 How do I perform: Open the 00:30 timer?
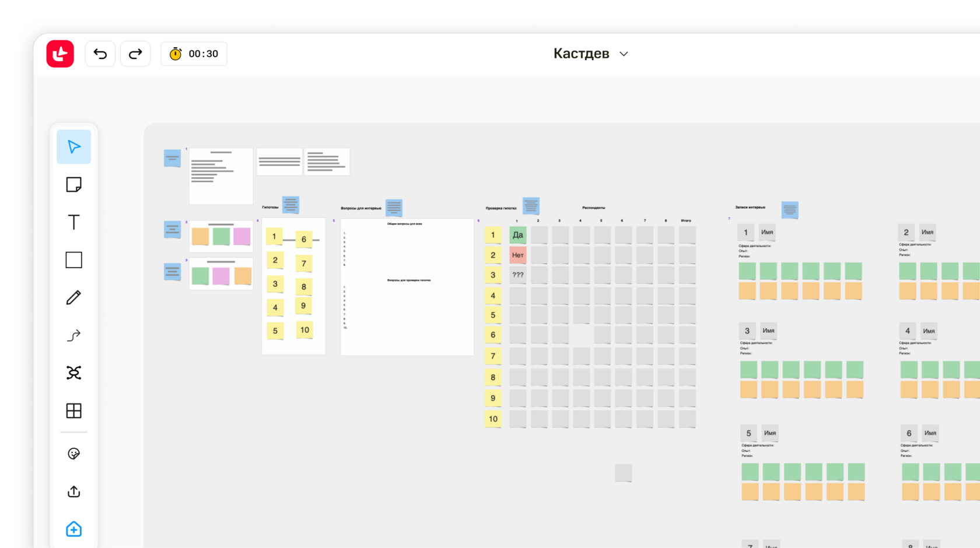194,54
